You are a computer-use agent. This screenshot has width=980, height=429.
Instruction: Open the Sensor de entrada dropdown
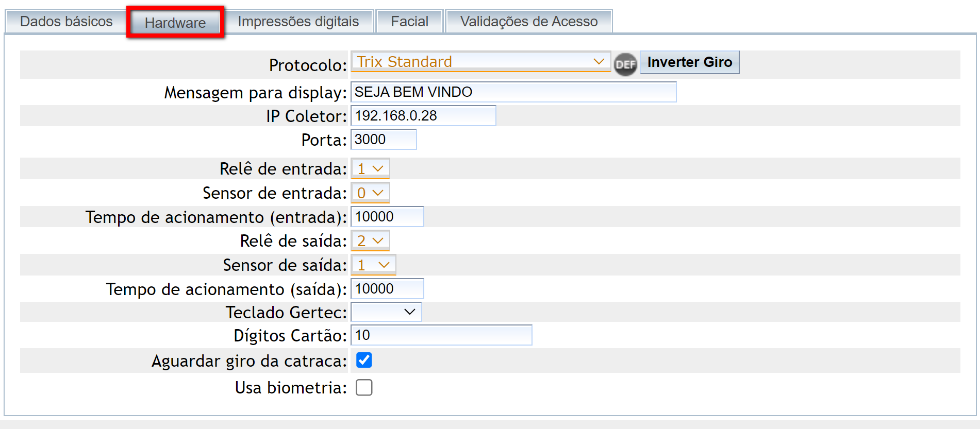tap(370, 193)
